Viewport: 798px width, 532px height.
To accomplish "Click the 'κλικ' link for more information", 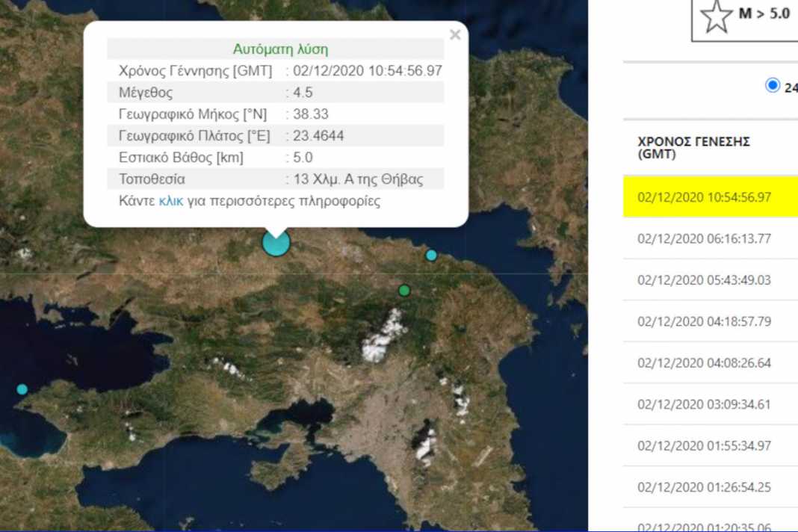I will [170, 201].
